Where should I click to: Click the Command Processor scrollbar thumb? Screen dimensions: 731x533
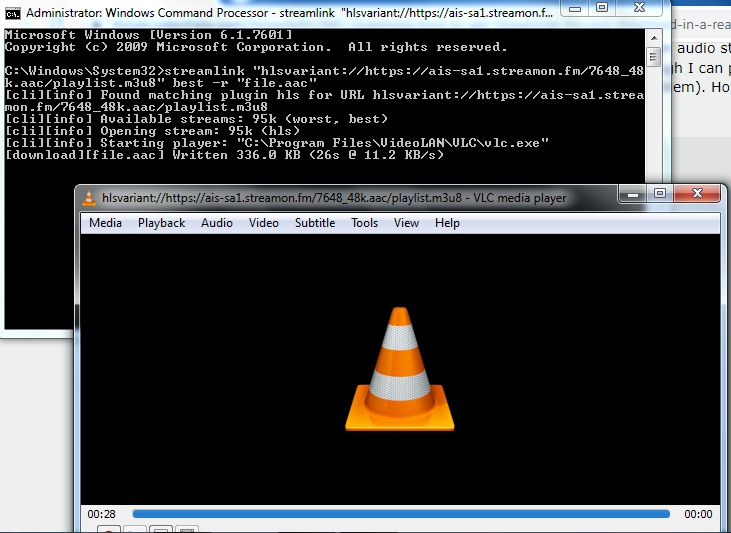pyautogui.click(x=654, y=57)
